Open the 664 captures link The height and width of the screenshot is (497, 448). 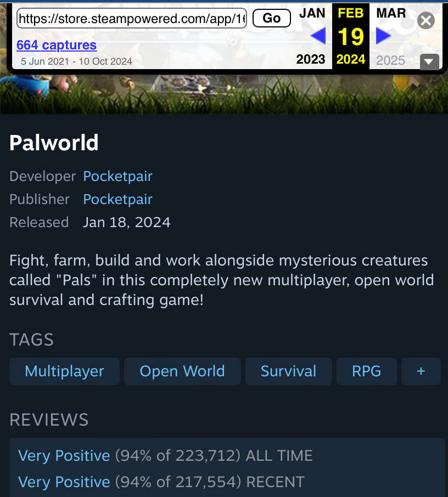(x=57, y=45)
